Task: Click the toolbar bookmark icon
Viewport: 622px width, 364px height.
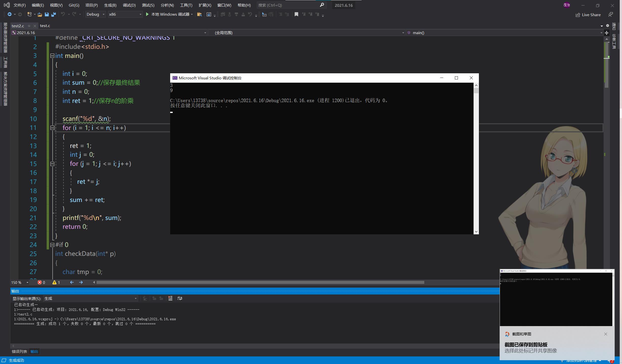Action: [x=296, y=14]
